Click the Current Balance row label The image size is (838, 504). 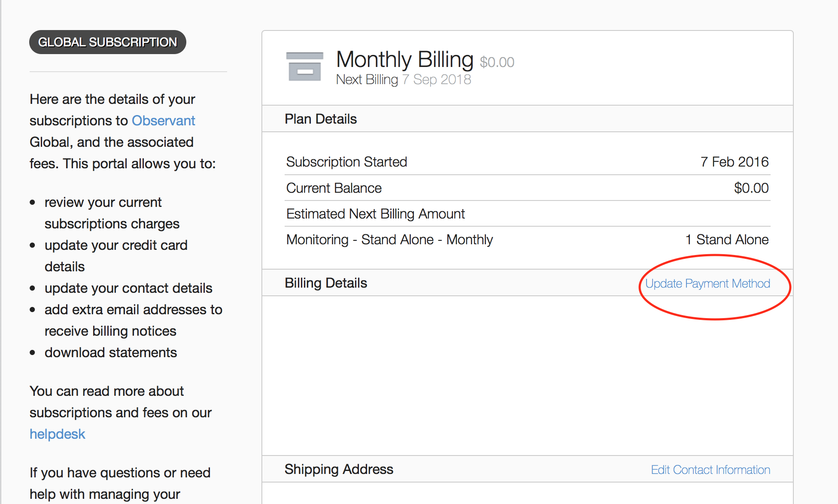(334, 188)
